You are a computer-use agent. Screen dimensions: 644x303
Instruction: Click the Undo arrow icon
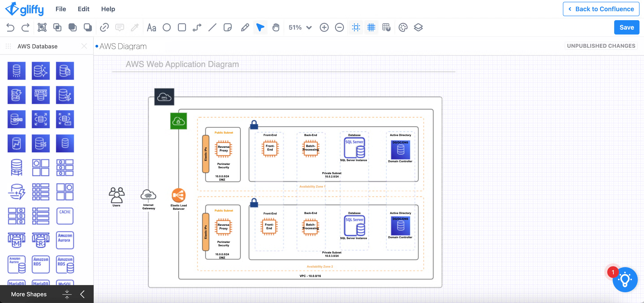tap(10, 27)
